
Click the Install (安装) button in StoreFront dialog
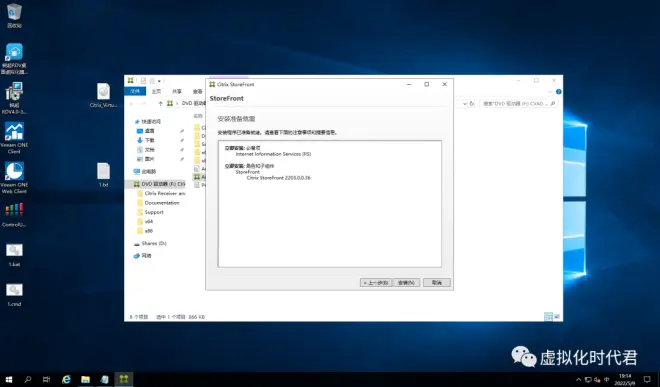pyautogui.click(x=407, y=283)
